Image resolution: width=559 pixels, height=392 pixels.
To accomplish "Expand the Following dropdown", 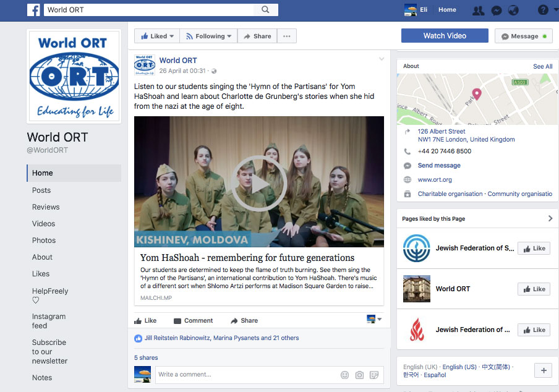I will pos(208,36).
